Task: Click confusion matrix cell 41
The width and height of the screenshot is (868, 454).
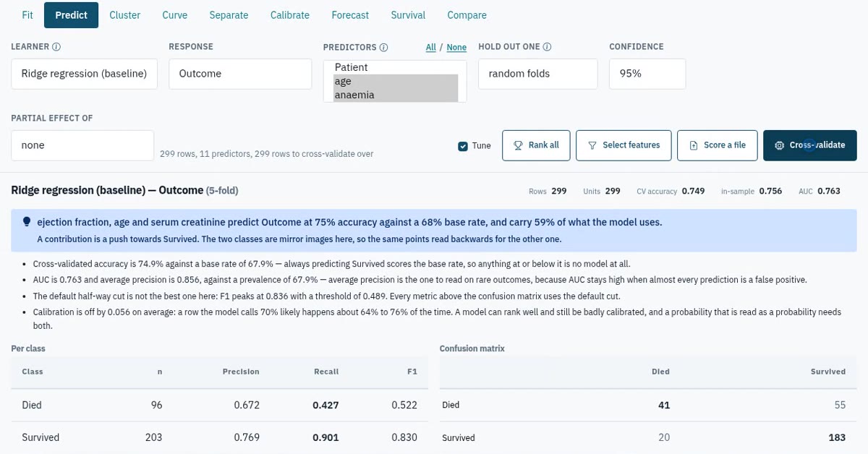Action: (664, 406)
